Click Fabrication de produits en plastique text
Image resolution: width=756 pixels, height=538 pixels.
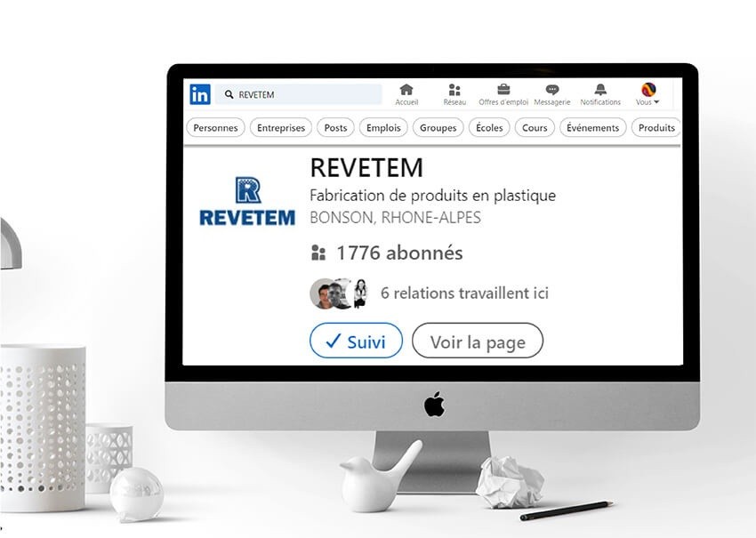coord(432,196)
